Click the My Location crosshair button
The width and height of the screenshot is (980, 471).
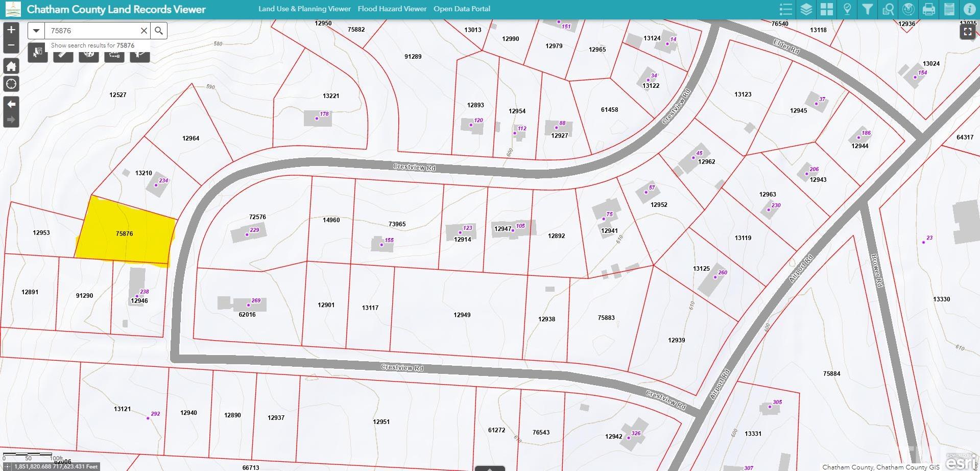coord(11,84)
